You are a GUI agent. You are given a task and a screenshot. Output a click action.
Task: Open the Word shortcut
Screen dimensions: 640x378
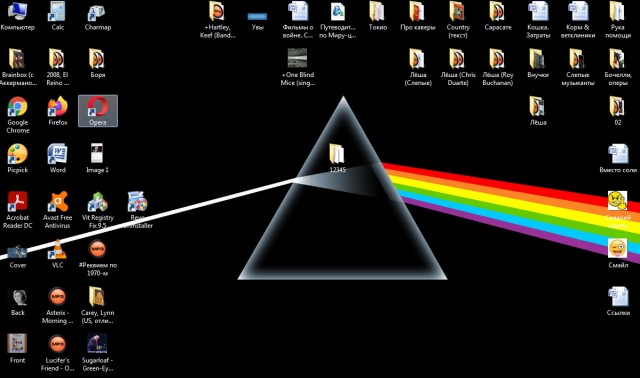(x=58, y=159)
